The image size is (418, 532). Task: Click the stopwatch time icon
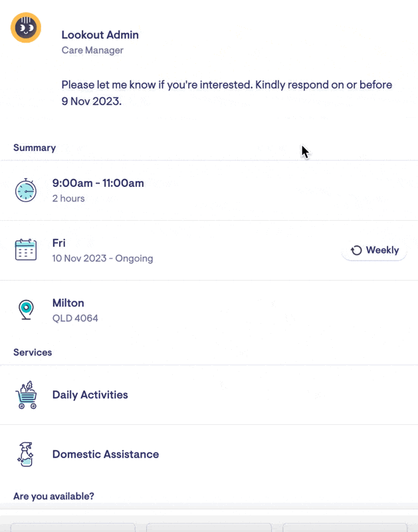26,190
